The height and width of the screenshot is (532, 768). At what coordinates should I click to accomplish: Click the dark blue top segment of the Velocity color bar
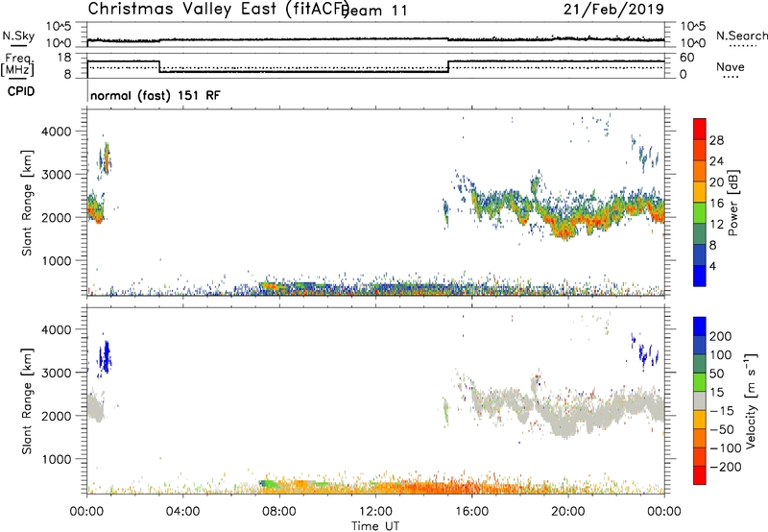[x=700, y=326]
